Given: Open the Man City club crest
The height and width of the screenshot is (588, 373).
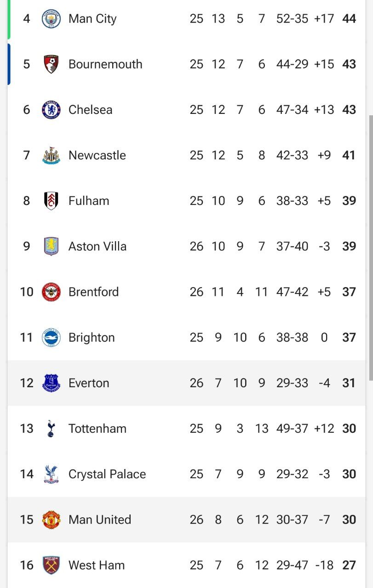Looking at the screenshot, I should coord(51,19).
